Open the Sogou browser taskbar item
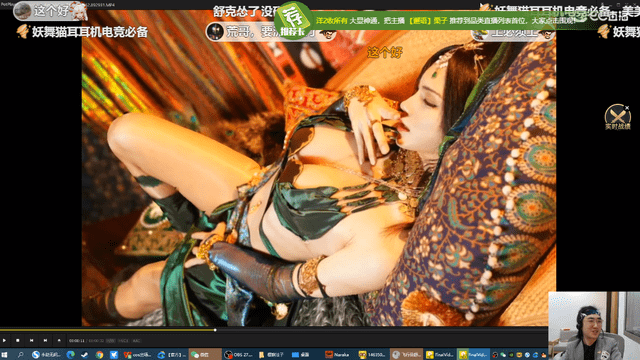640x360 pixels. 47,355
